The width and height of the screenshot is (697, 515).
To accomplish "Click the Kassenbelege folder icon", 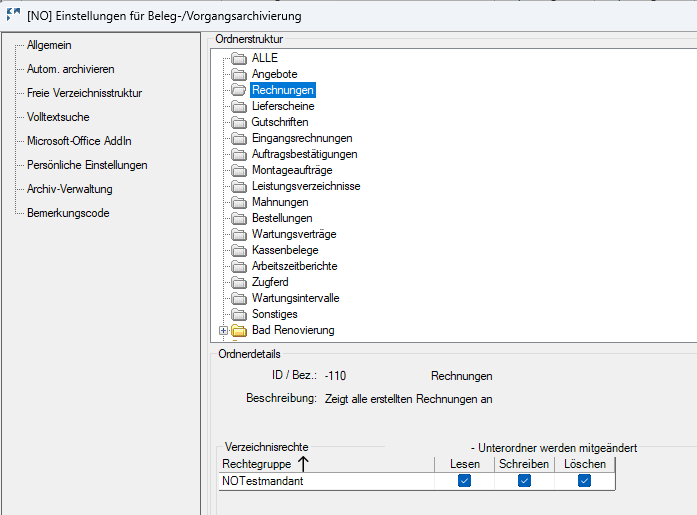I will click(239, 250).
